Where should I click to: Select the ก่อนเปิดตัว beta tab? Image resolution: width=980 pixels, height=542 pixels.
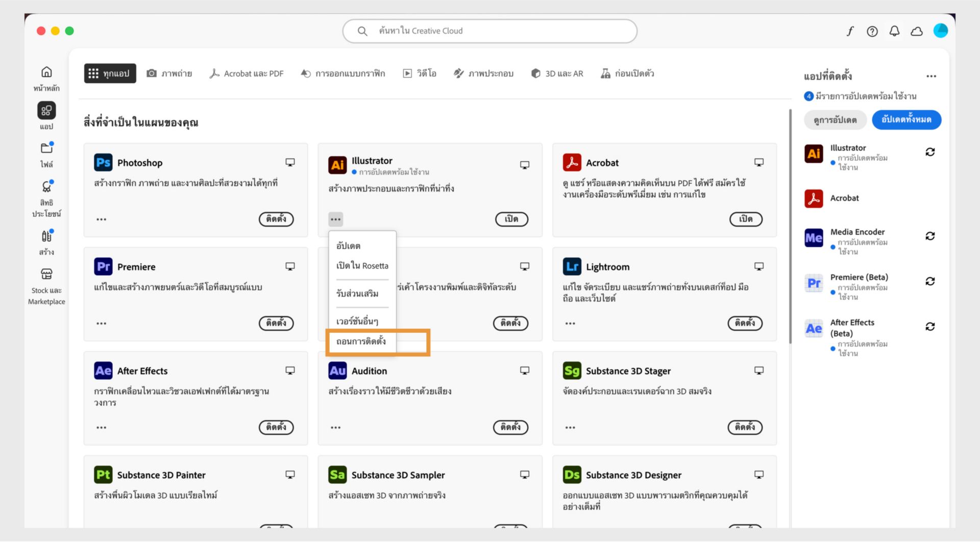click(x=627, y=73)
